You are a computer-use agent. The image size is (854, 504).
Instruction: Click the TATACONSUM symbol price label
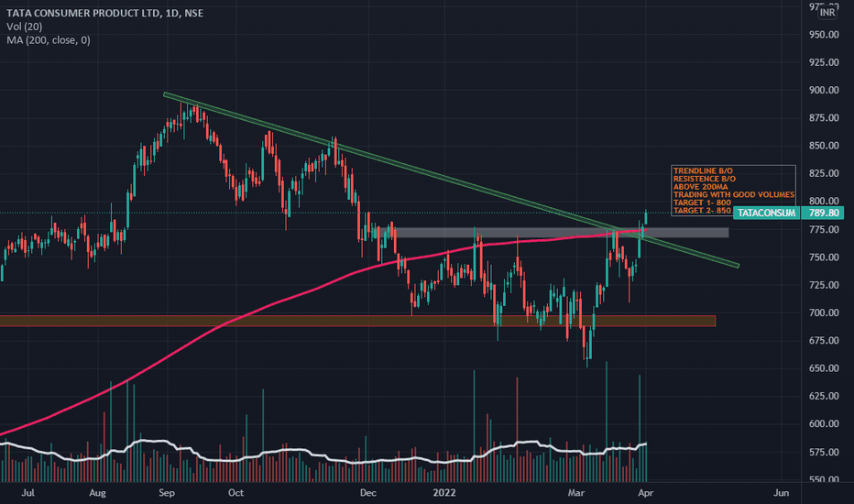(766, 213)
